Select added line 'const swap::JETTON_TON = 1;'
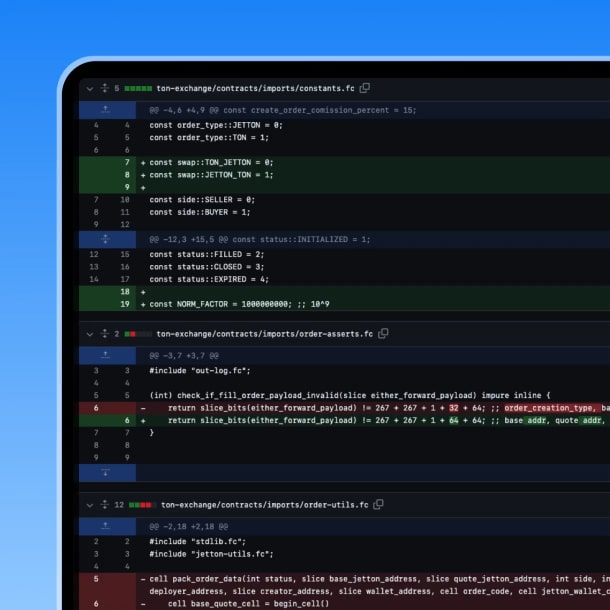This screenshot has height=610, width=610. [x=212, y=175]
